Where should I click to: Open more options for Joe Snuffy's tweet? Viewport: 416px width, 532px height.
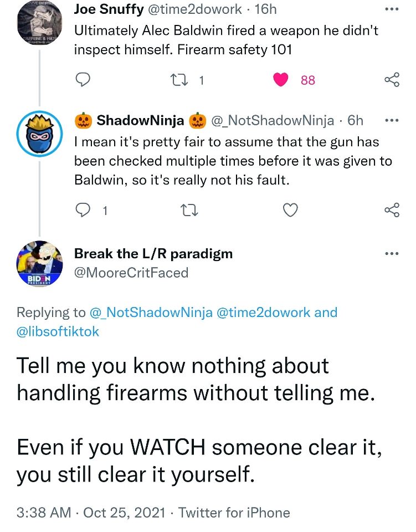(x=391, y=10)
